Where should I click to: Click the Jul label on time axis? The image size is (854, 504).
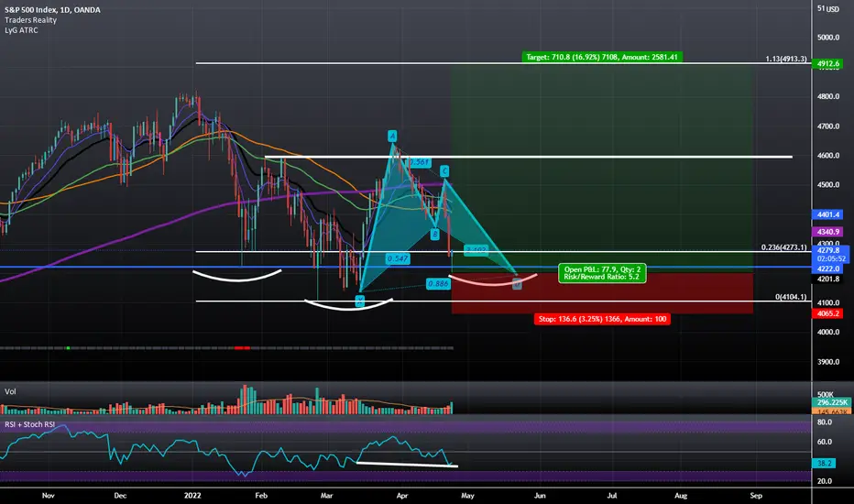click(612, 496)
